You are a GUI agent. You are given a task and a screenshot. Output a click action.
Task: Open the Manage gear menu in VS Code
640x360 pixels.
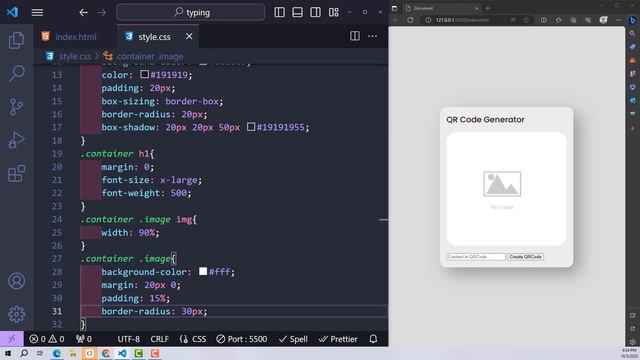tap(16, 314)
